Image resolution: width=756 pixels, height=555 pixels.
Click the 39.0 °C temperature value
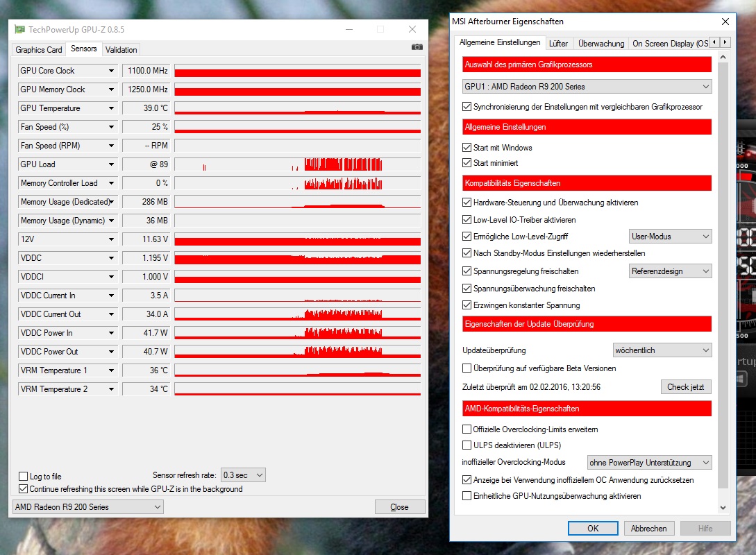tap(146, 108)
